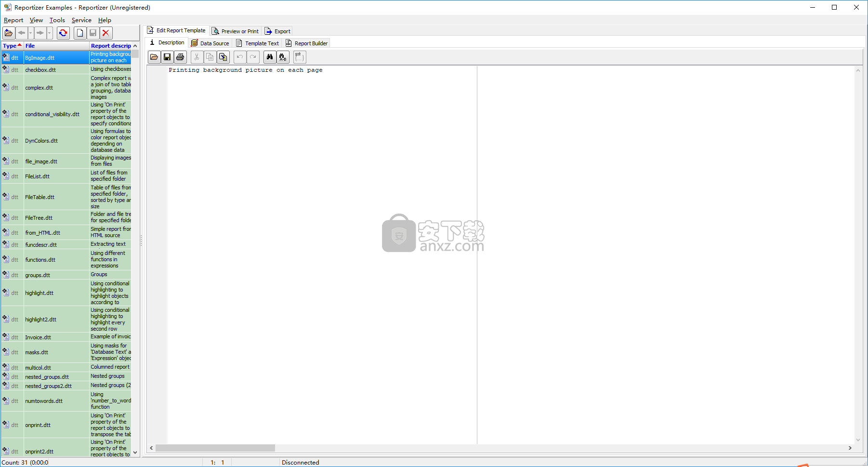Click the bracket block icon in the editor toolbar
868x467 pixels.
click(299, 57)
